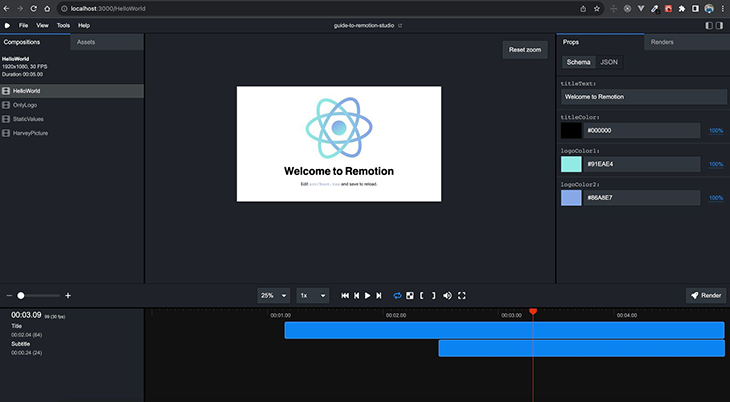Mute the preview audio
The width and height of the screenshot is (730, 402).
(447, 296)
